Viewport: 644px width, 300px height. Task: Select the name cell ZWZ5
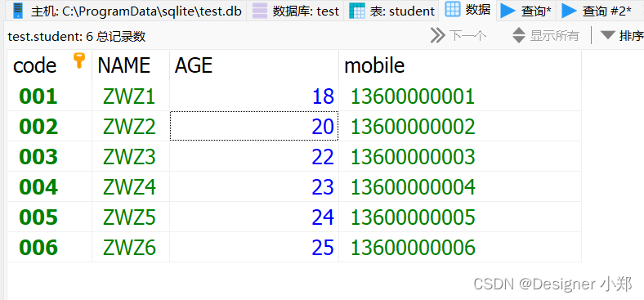[x=131, y=217]
